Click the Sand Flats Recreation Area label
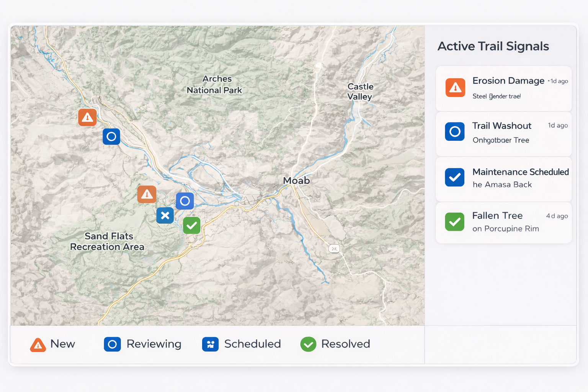 [x=108, y=242]
